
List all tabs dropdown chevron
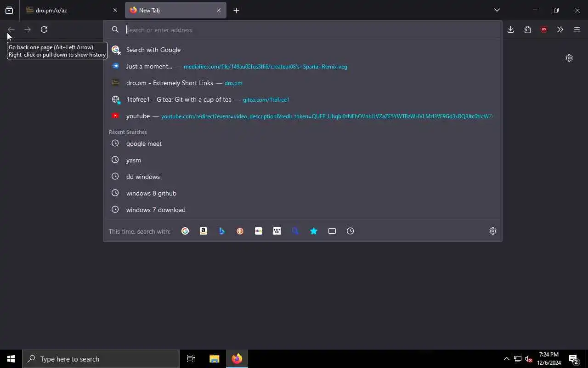(x=497, y=10)
